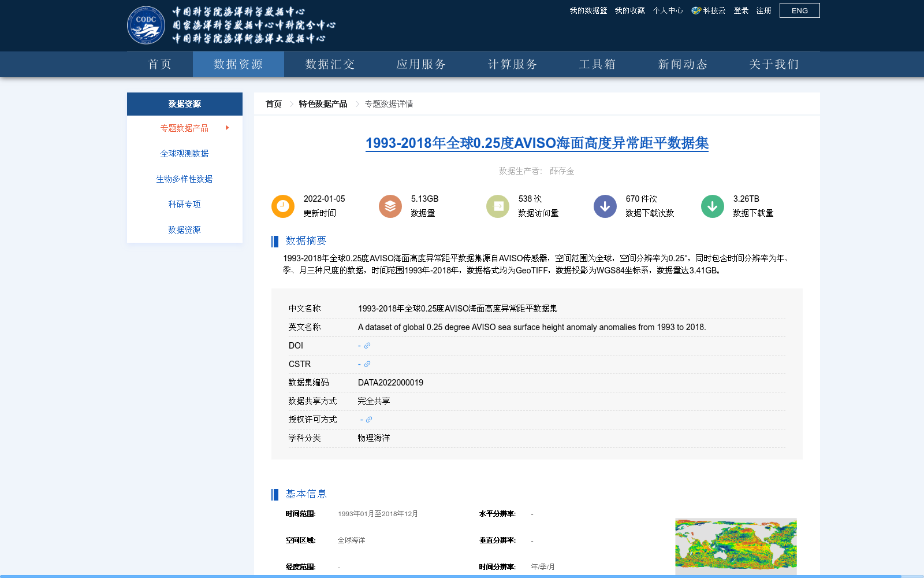Click the 年/季/月 time resolution value

[x=543, y=567]
